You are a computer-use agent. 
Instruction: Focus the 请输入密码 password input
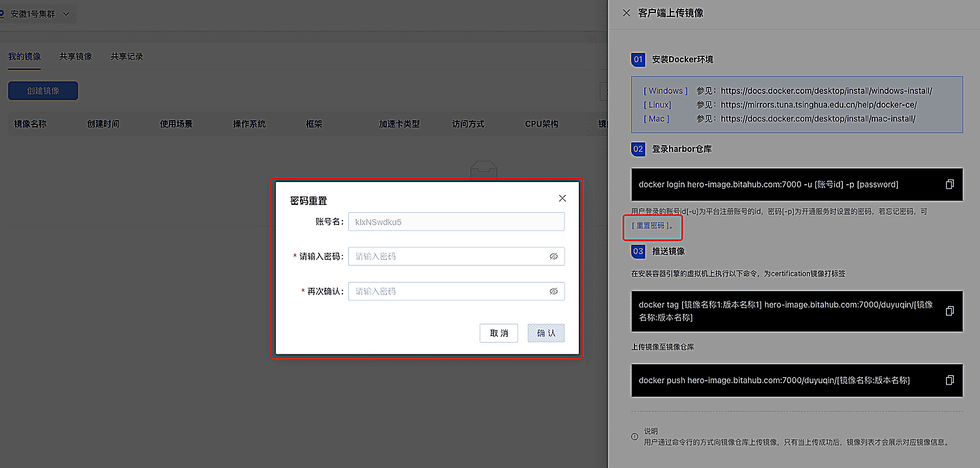pos(456,257)
